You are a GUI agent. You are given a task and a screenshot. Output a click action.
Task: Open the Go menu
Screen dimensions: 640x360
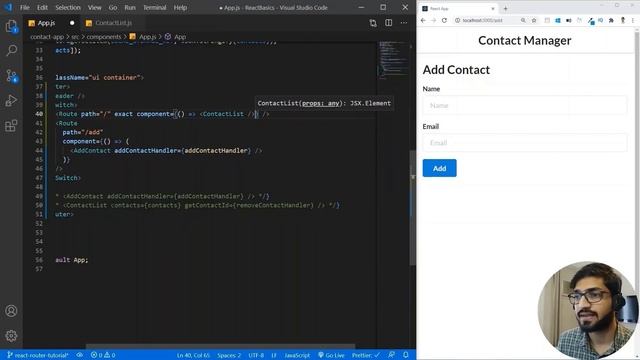(x=113, y=7)
